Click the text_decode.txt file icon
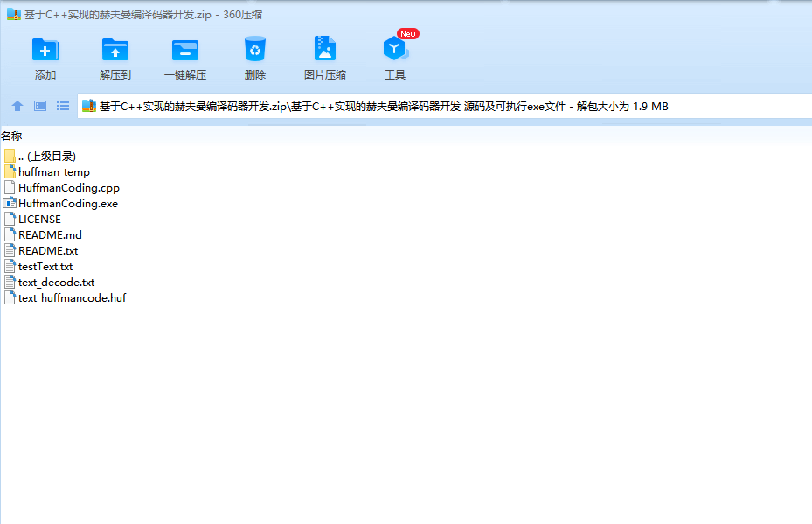Screen dimensions: 812x524 point(10,283)
